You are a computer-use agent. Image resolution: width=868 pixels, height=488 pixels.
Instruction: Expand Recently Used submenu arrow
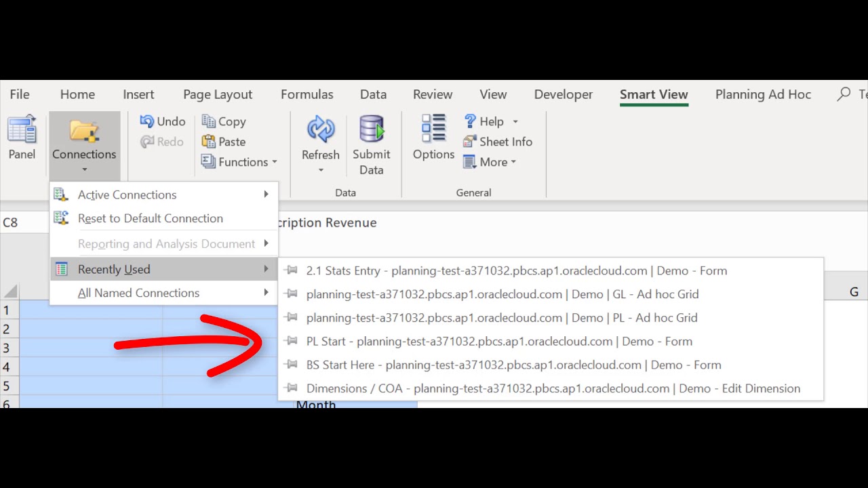266,269
